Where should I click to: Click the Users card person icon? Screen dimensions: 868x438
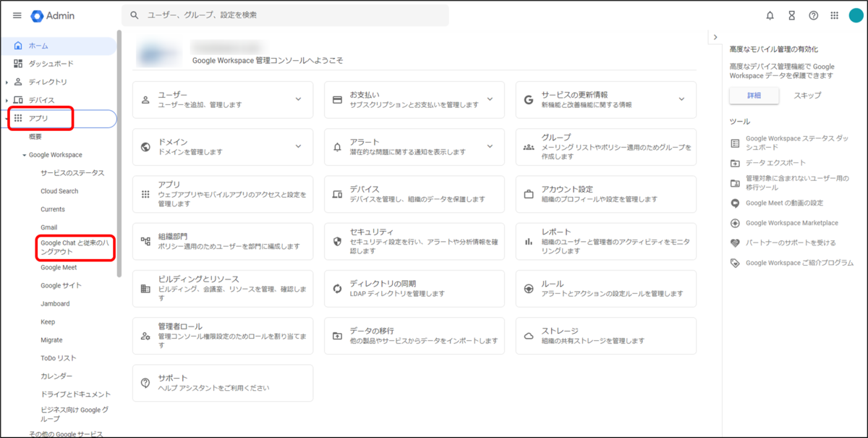tap(145, 99)
